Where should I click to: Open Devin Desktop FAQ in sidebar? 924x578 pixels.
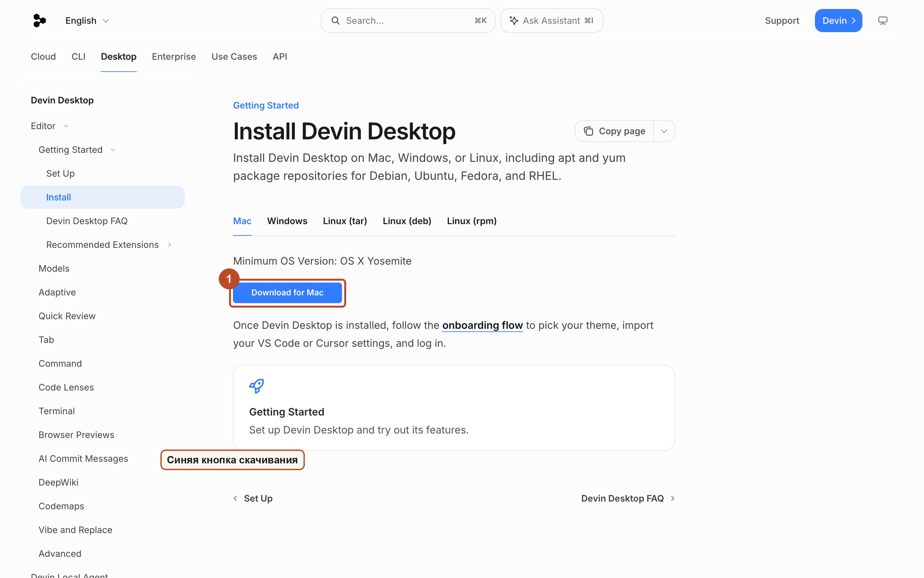(87, 221)
